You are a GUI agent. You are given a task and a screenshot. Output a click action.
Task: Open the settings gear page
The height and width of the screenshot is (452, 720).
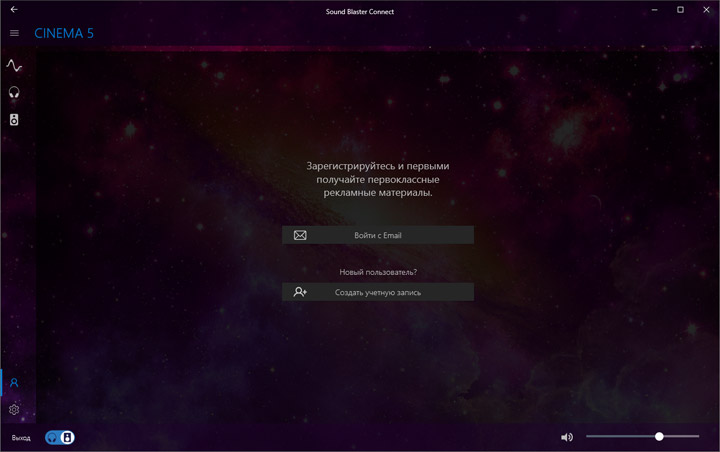click(x=14, y=409)
